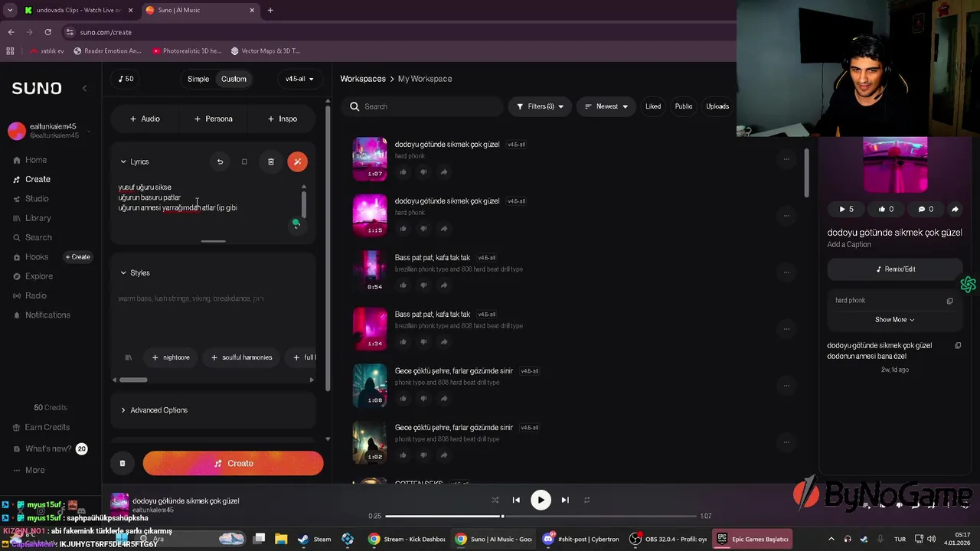Screen dimensions: 980x551
Task: Click Remix/Edit button
Action: coord(895,269)
